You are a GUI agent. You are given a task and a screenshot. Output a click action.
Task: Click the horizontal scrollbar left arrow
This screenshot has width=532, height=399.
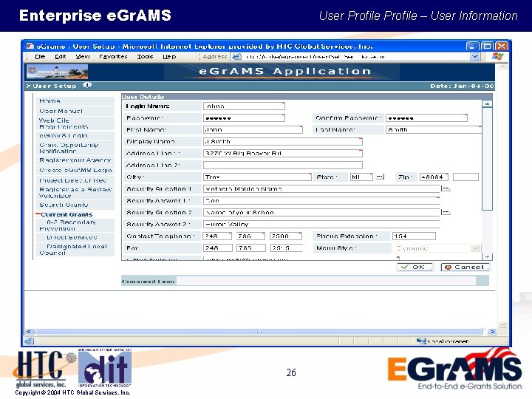[x=30, y=331]
